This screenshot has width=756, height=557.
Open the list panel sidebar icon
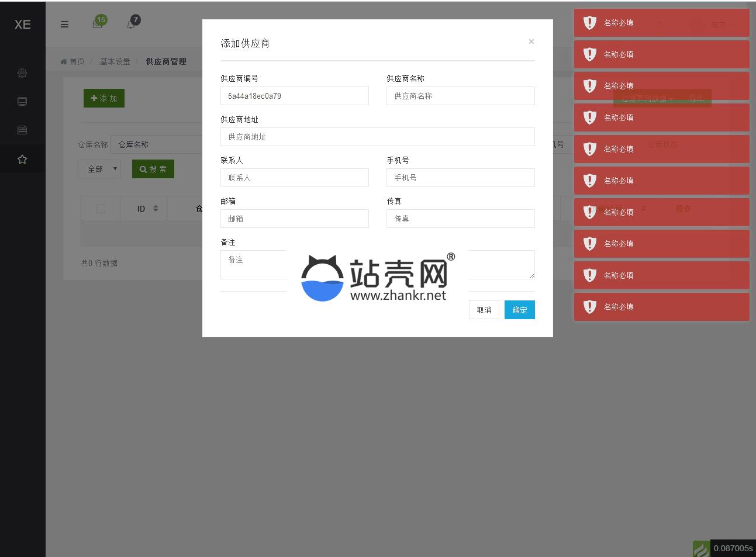[x=22, y=130]
